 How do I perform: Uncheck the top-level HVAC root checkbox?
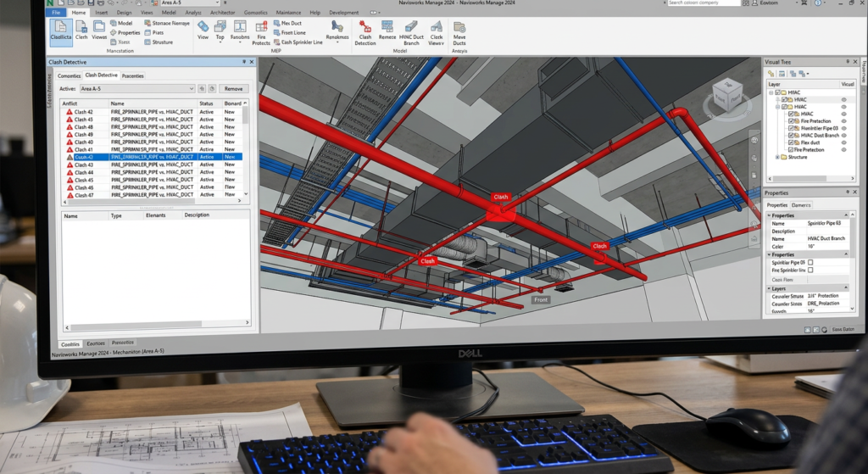click(777, 92)
